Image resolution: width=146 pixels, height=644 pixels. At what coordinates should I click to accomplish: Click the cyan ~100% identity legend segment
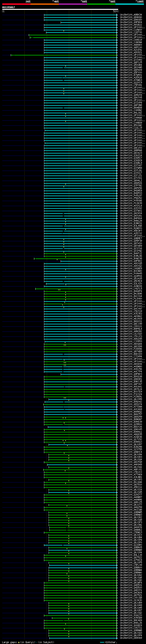tap(130, 4)
